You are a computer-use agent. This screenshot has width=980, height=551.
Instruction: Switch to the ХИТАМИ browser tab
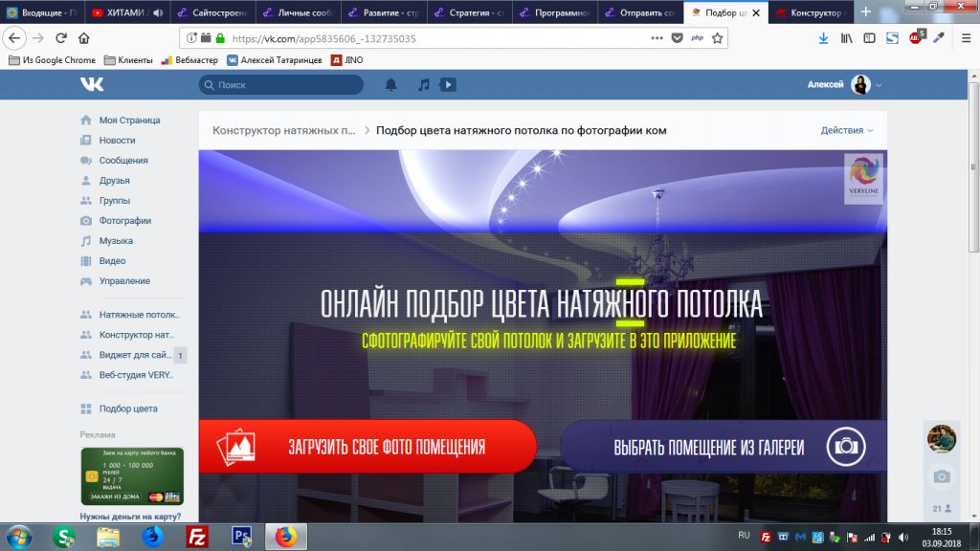[x=126, y=12]
